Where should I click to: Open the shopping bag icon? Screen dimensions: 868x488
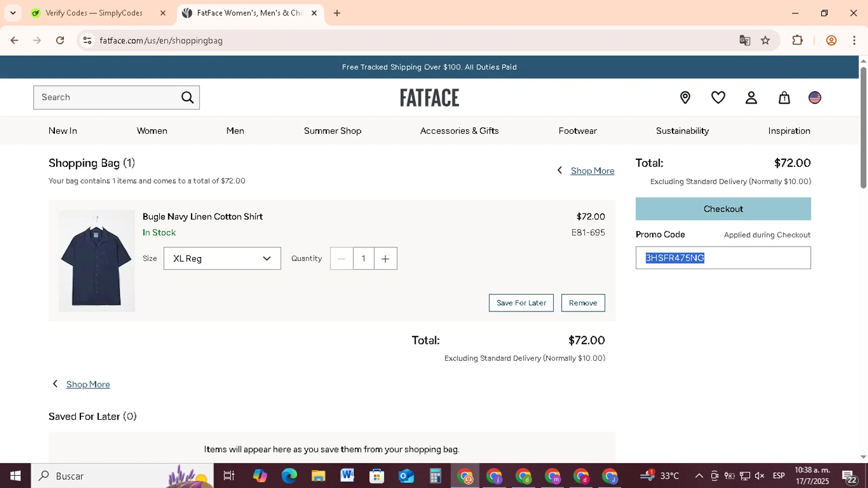click(784, 97)
